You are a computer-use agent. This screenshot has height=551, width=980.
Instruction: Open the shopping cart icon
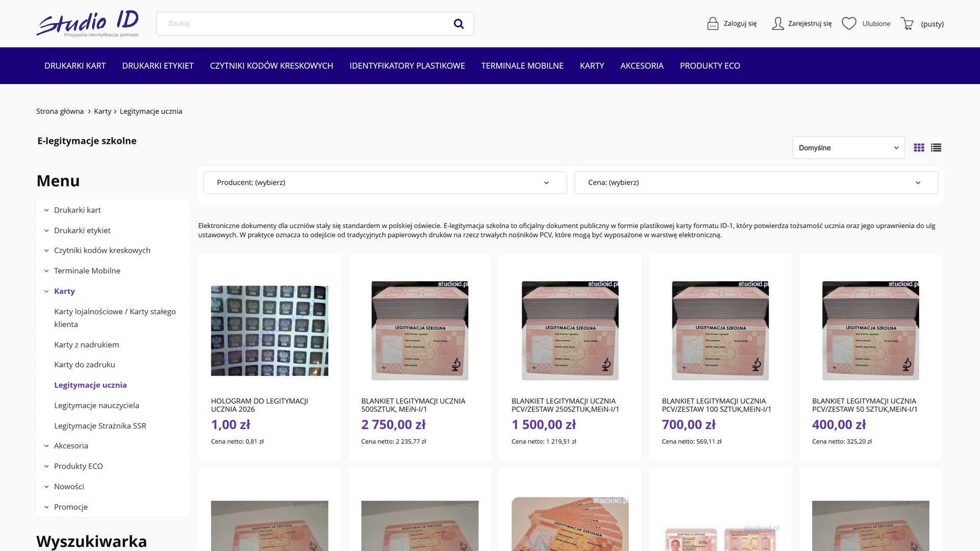click(x=907, y=23)
